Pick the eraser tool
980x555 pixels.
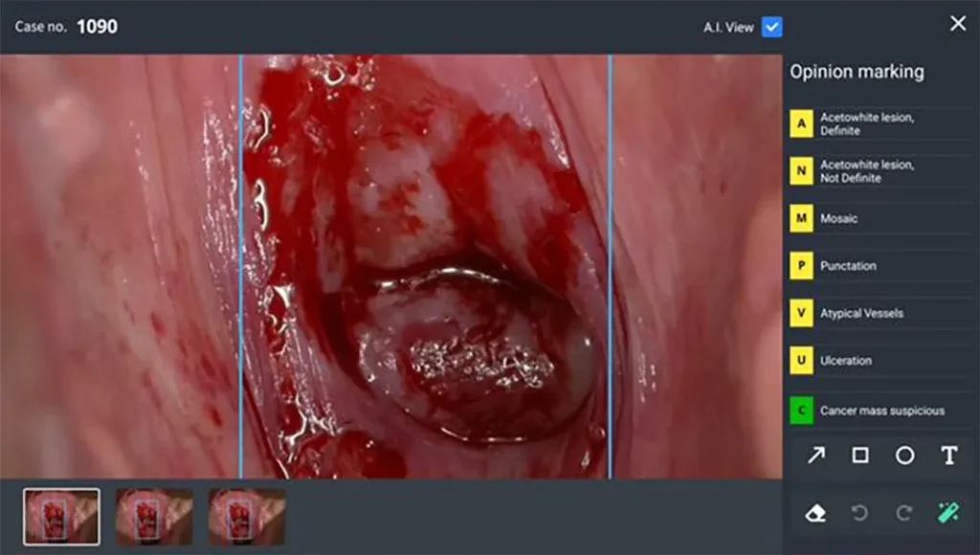point(815,513)
